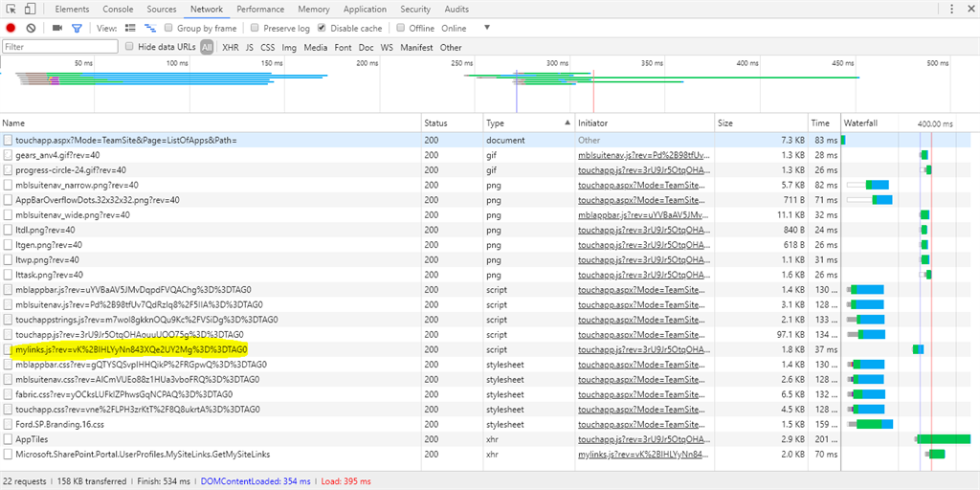This screenshot has height=490, width=980.
Task: Open initiator link of gears_anv4.gif row
Action: tap(644, 155)
